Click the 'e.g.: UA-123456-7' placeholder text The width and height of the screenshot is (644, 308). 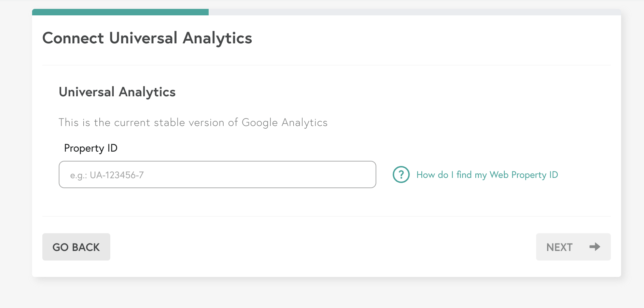click(107, 175)
